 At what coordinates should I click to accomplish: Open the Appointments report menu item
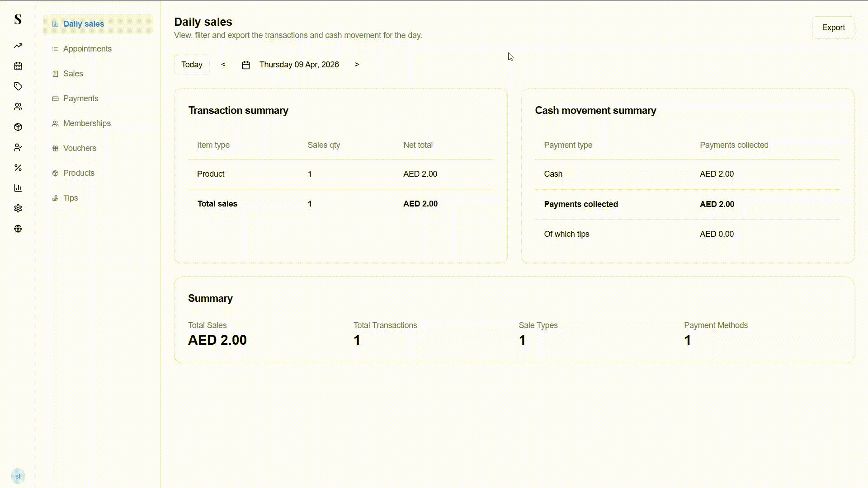point(87,49)
